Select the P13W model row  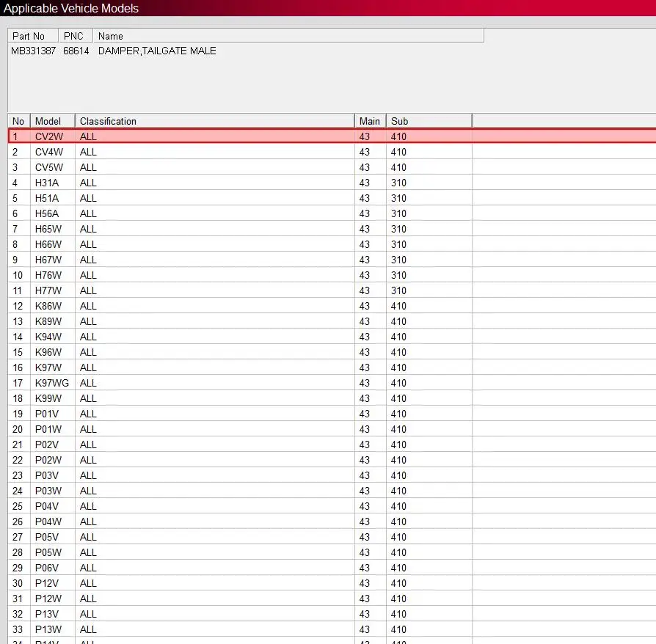[332, 629]
